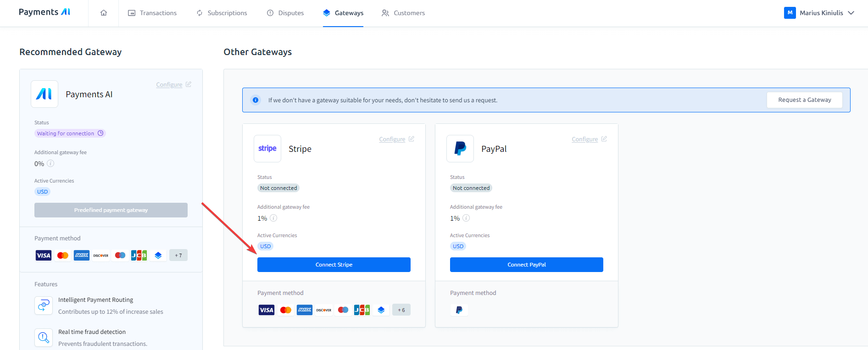This screenshot has width=868, height=350.
Task: Click Connect PayPal button
Action: pyautogui.click(x=527, y=265)
